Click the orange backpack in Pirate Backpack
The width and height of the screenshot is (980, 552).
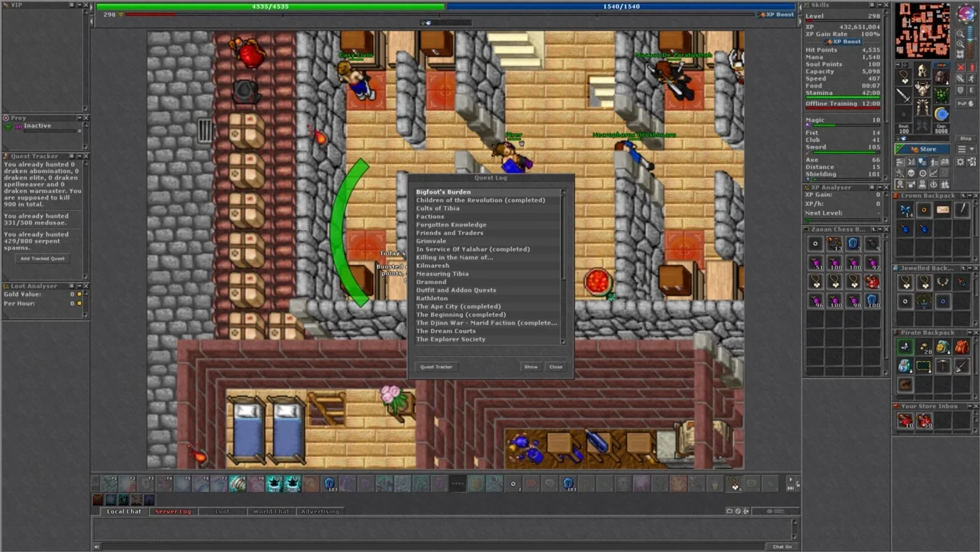pos(962,346)
